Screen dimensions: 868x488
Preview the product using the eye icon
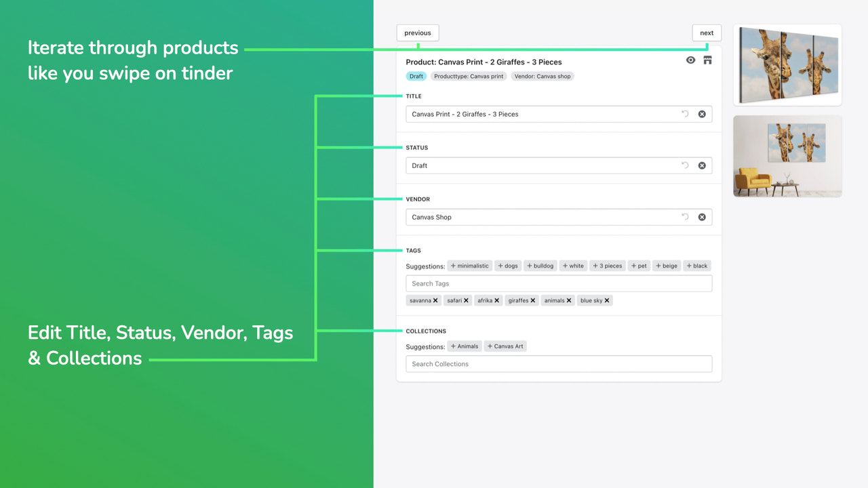click(x=690, y=60)
